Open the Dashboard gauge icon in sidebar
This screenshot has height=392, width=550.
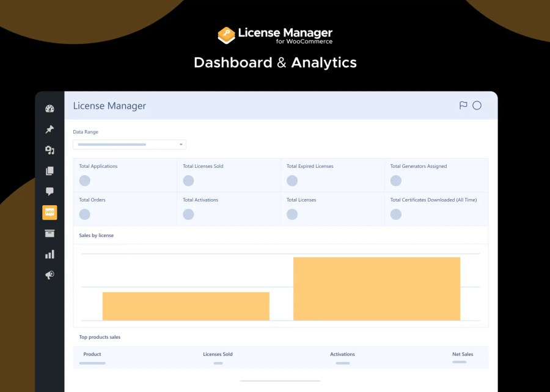click(50, 109)
